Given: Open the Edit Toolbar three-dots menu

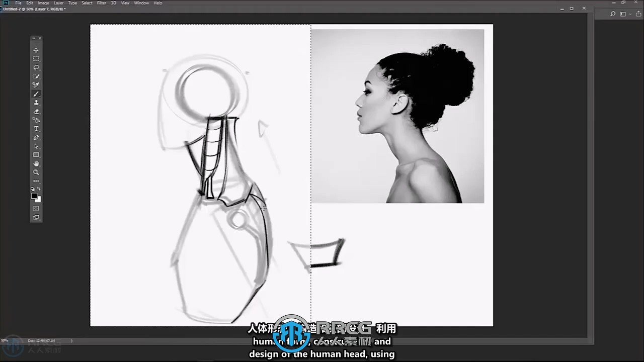Looking at the screenshot, I should point(36,181).
